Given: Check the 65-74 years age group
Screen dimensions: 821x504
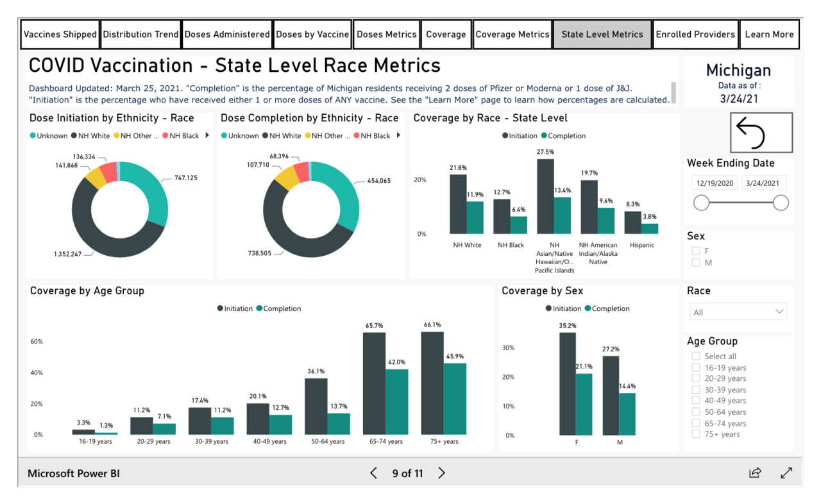Looking at the screenshot, I should pos(695,423).
